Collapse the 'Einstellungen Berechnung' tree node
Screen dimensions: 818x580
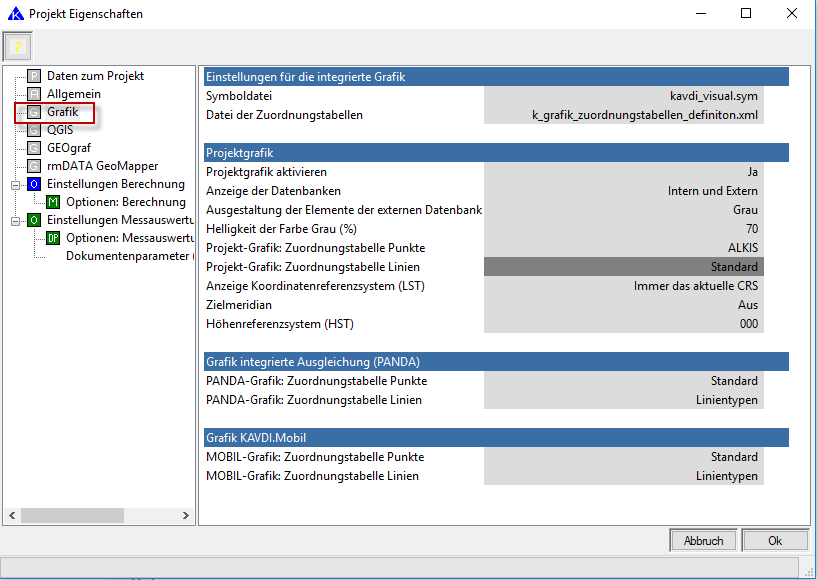(16, 184)
